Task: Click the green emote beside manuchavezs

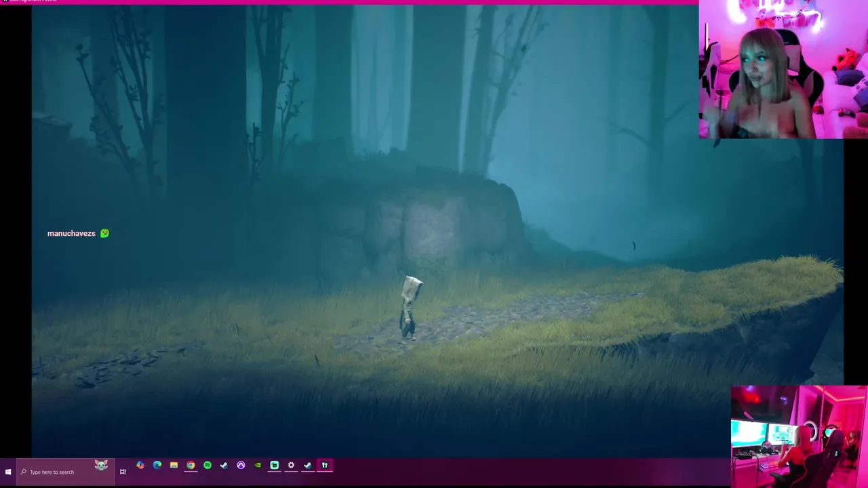Action: (x=104, y=233)
